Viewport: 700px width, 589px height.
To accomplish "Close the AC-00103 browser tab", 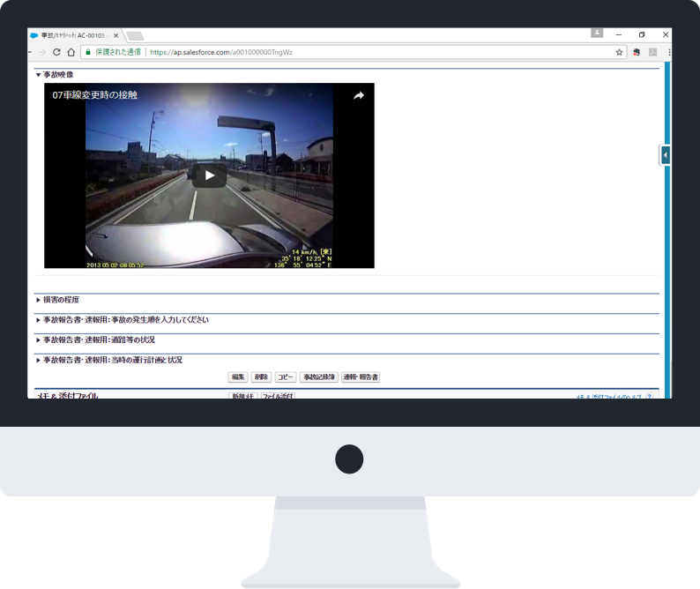I will click(115, 35).
